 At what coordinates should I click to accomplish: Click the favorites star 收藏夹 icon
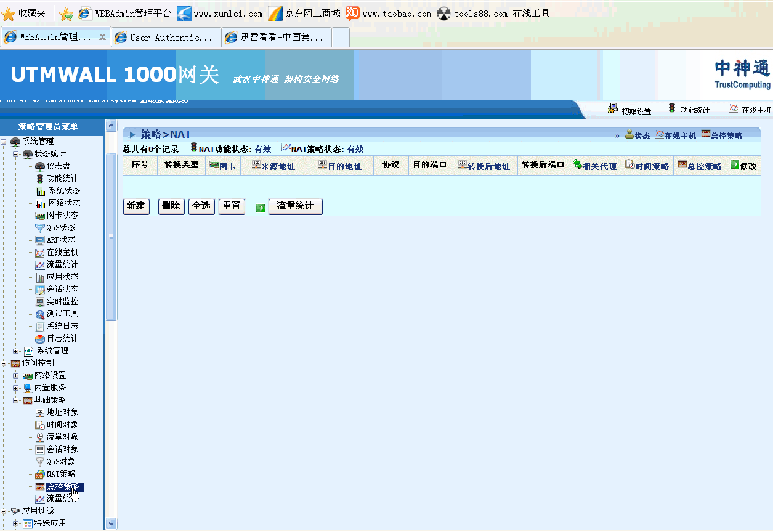[9, 14]
